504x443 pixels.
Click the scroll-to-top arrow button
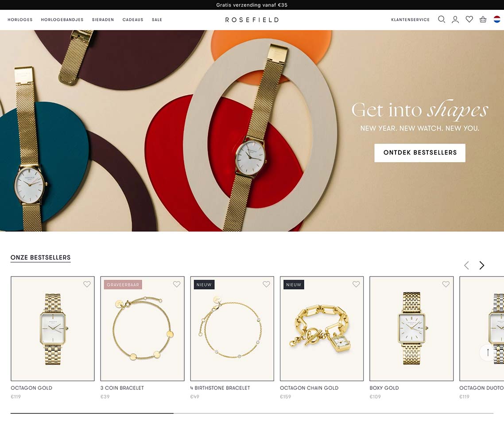pos(488,353)
